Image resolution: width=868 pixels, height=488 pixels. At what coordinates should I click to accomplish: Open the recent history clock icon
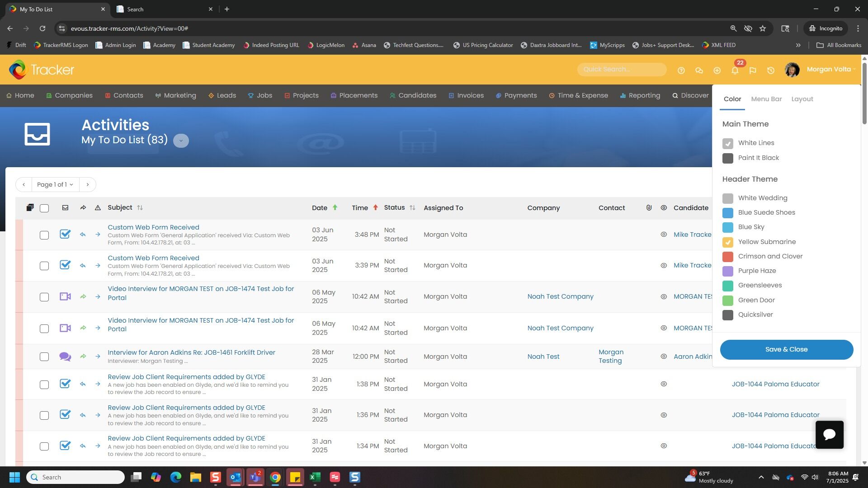coord(771,70)
